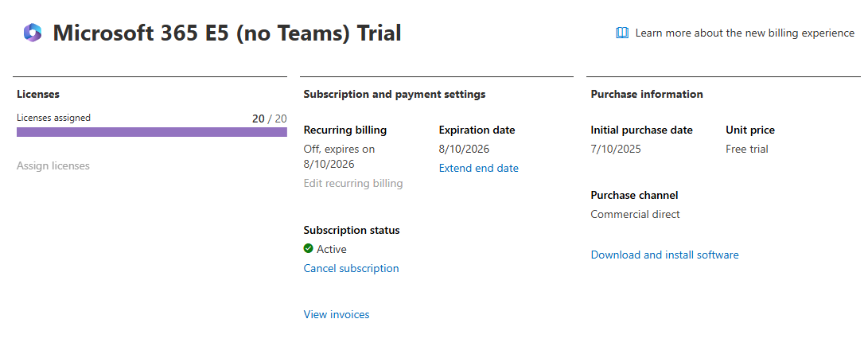Click the greyed Edit recurring billing link
Image resolution: width=868 pixels, height=350 pixels.
coord(353,183)
